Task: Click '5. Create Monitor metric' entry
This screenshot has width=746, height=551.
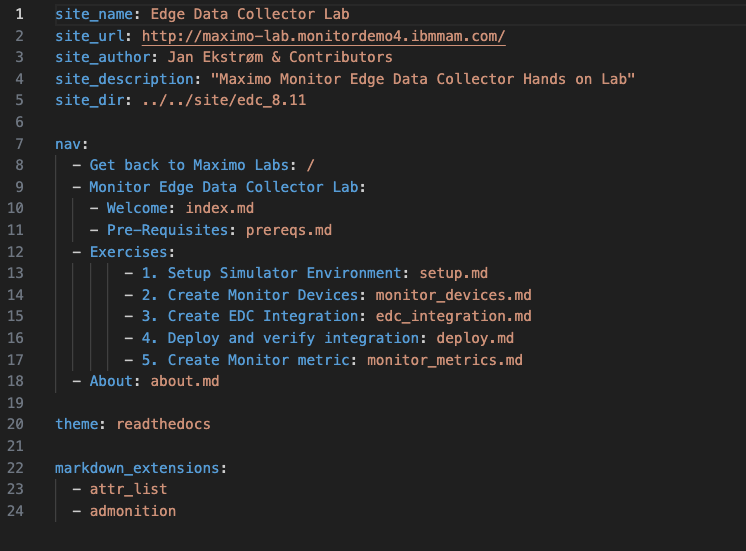Action: [245, 360]
